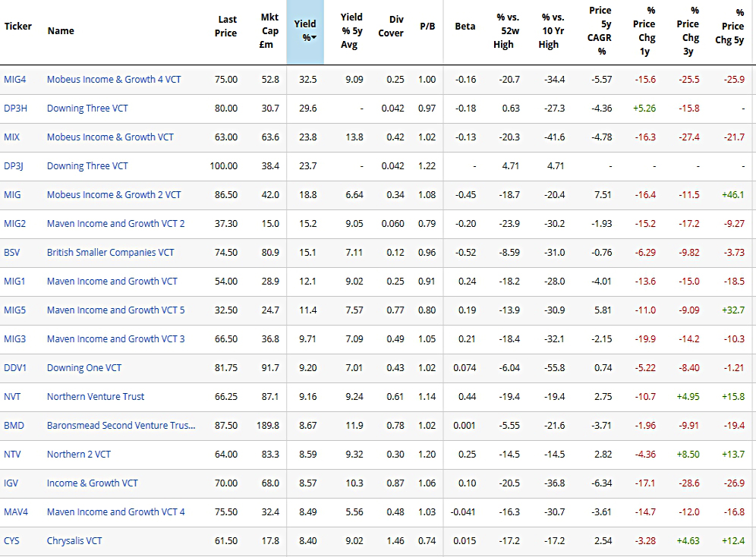The image size is (756, 557).
Task: Open Maven Income and Growth VCT 4
Action: 115,512
